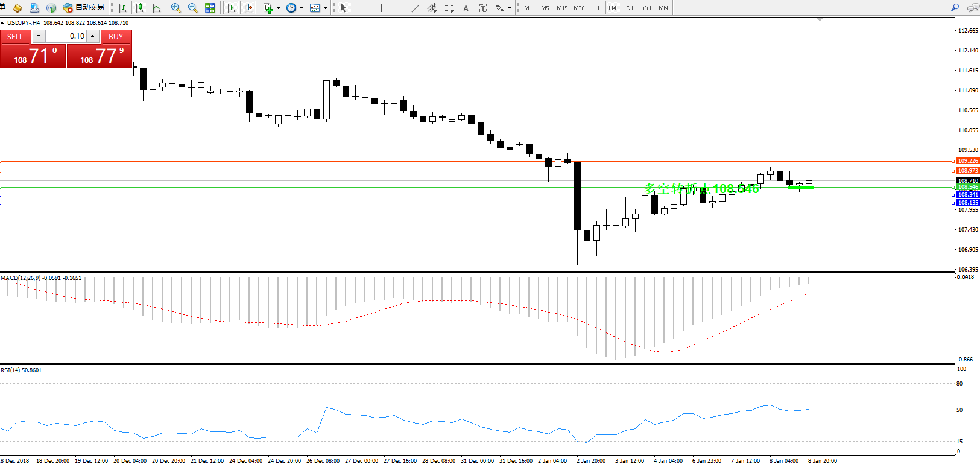This screenshot has width=980, height=467.
Task: Open the search magnifier in toolbar
Action: point(955,8)
